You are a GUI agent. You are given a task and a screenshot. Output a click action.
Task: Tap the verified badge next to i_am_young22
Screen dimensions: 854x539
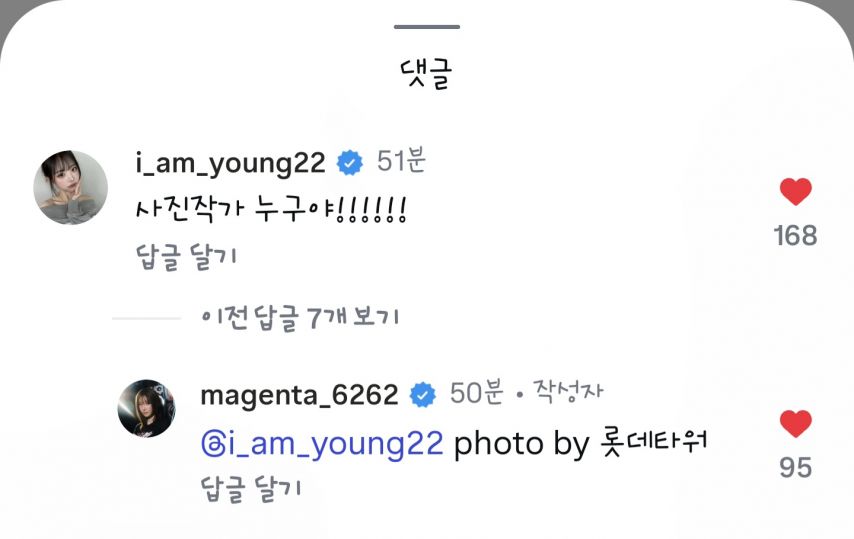[350, 163]
